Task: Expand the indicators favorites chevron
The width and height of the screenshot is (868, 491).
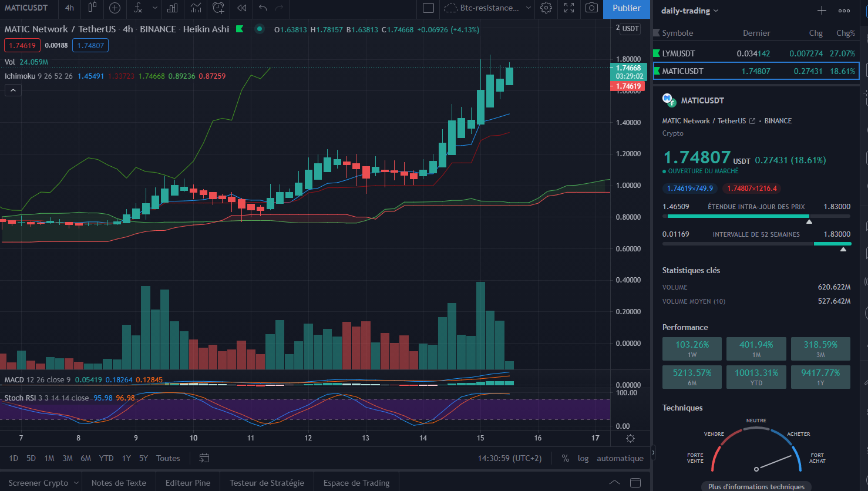Action: point(155,8)
